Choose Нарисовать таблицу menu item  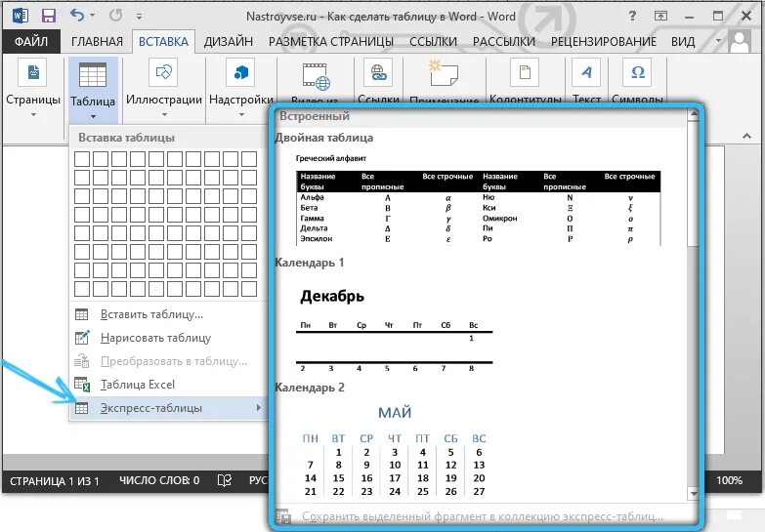[166, 338]
